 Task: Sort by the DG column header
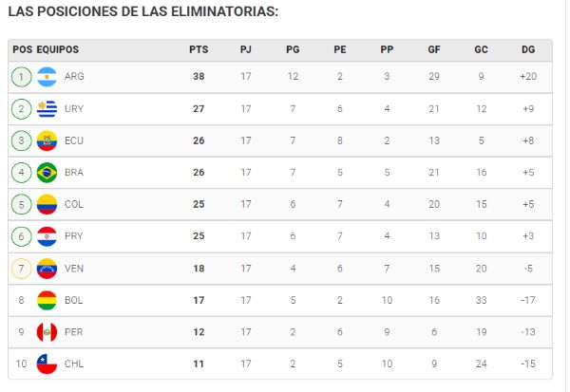[528, 49]
